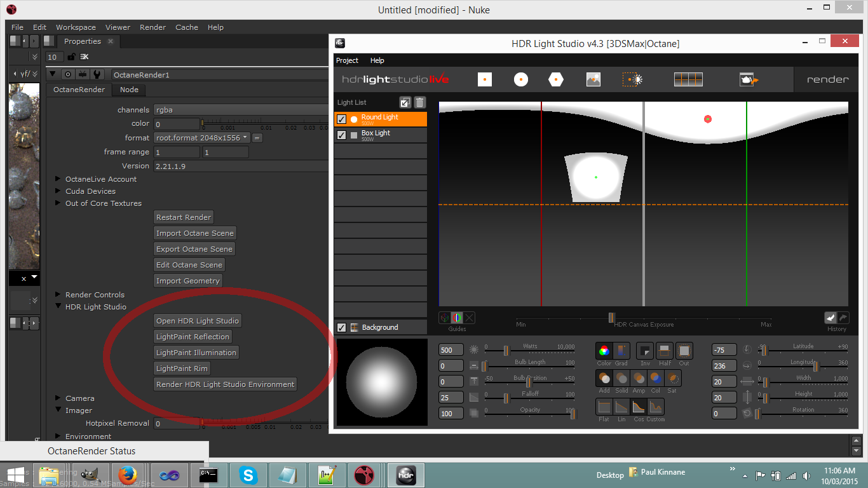Toggle the Inv invert option
The image size is (868, 488).
pos(645,351)
